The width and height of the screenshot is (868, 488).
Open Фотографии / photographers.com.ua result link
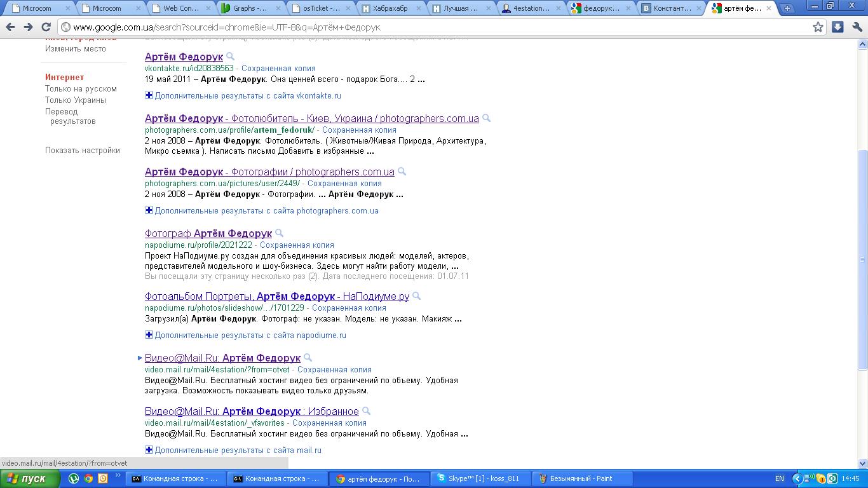[x=269, y=172]
